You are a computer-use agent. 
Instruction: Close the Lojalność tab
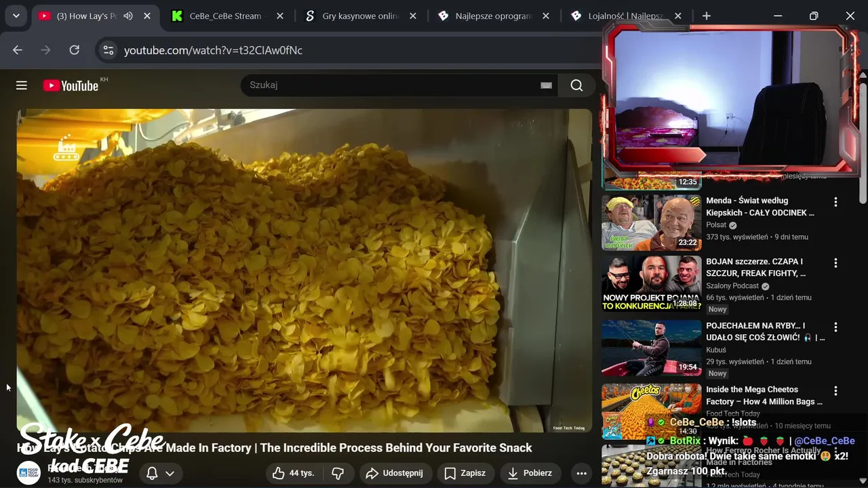click(x=678, y=16)
